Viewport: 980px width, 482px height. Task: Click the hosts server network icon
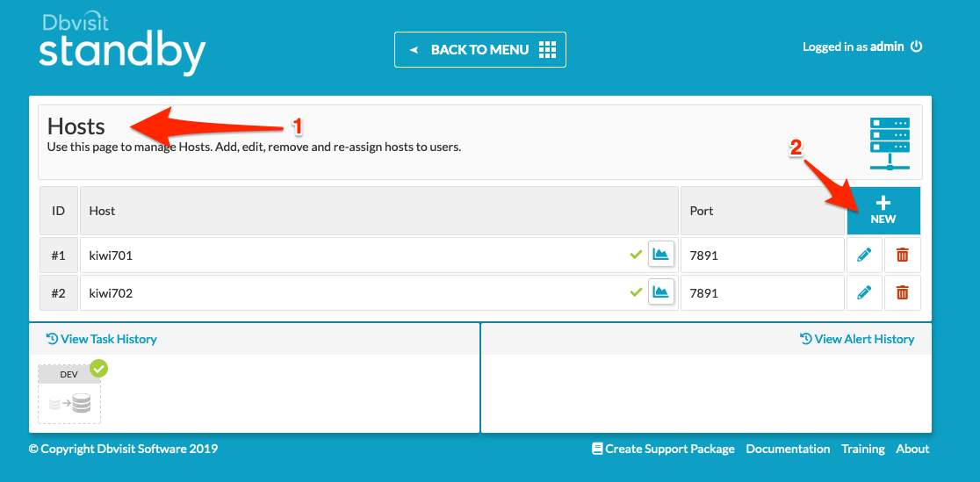890,143
